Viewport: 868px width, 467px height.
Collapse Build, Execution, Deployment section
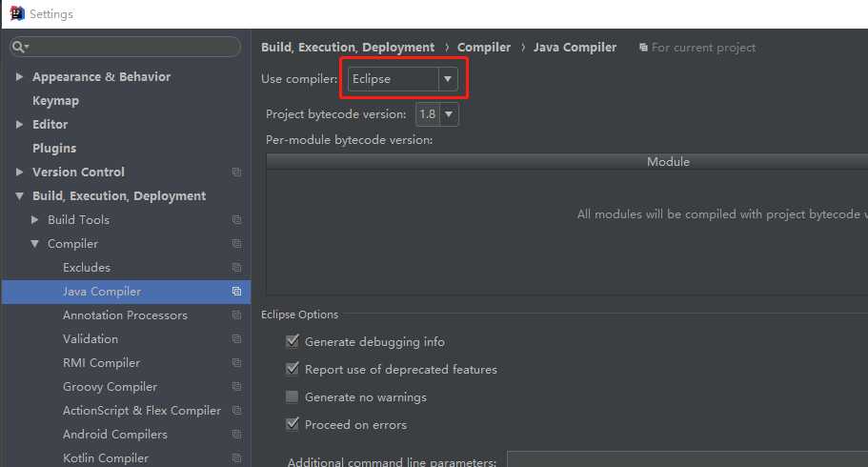tap(19, 195)
